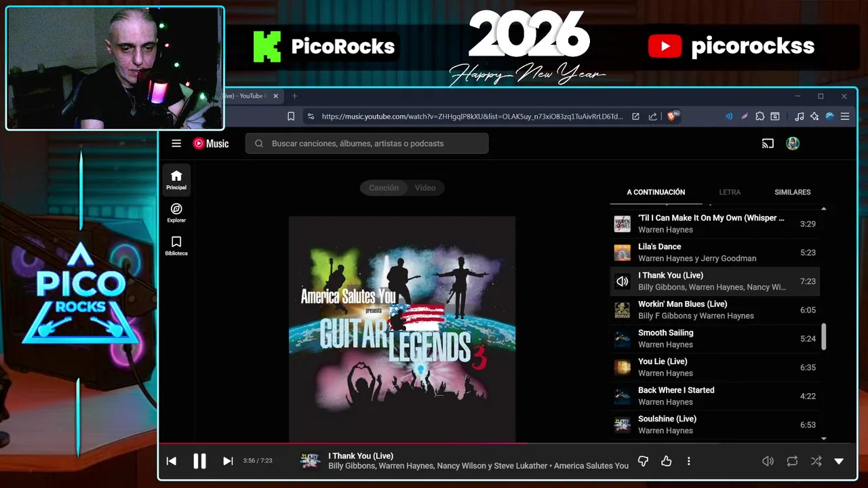
Task: Open Brave Shields icon
Action: [x=673, y=117]
